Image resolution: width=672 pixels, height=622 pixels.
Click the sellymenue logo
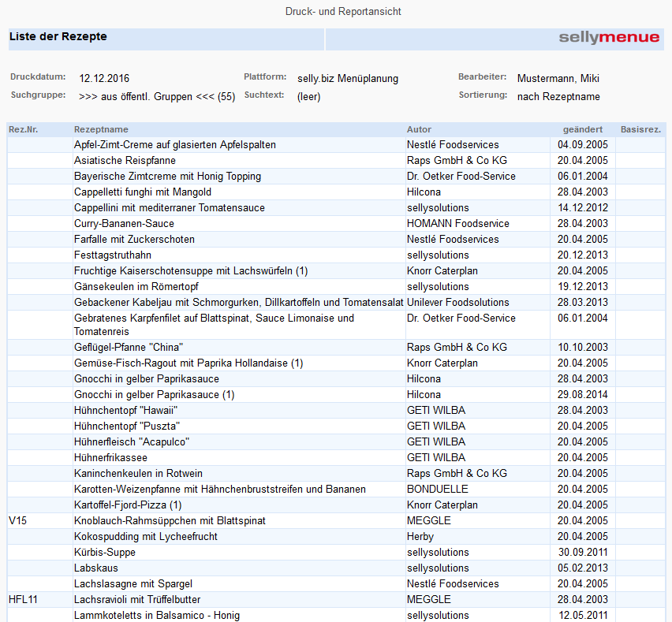point(609,37)
